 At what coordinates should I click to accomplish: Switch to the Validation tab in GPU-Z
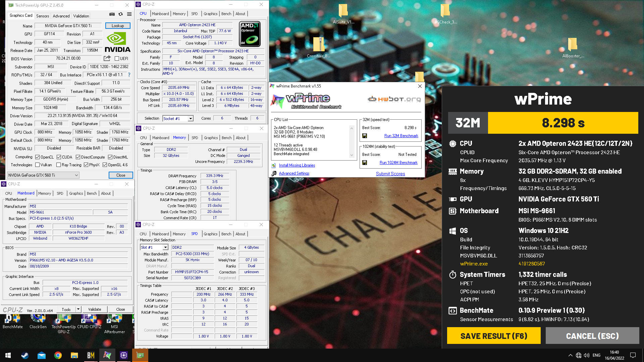[81, 16]
